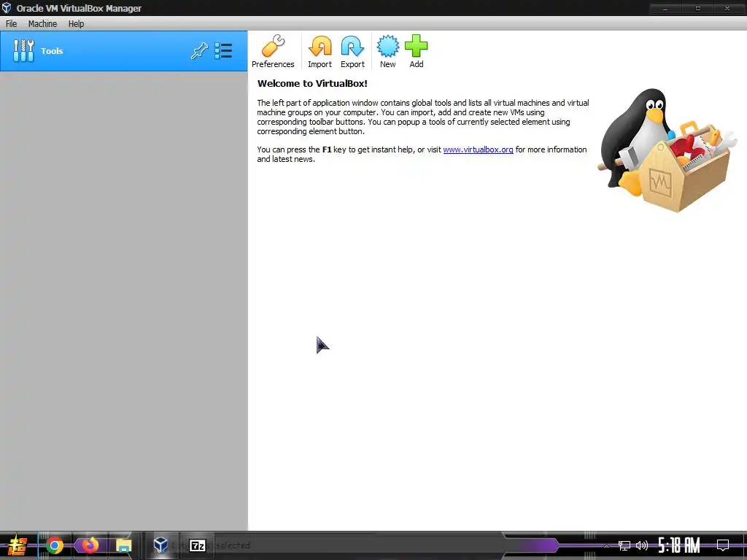Click the Welcome to VirtualBox! heading
The height and width of the screenshot is (560, 747).
[x=312, y=83]
